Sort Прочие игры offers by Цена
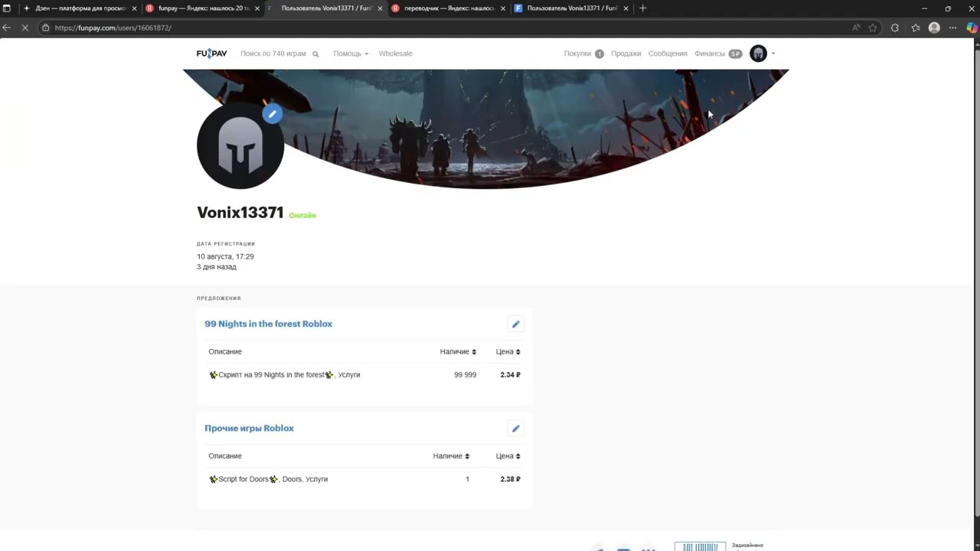Viewport: 980px width, 551px height. [x=508, y=456]
